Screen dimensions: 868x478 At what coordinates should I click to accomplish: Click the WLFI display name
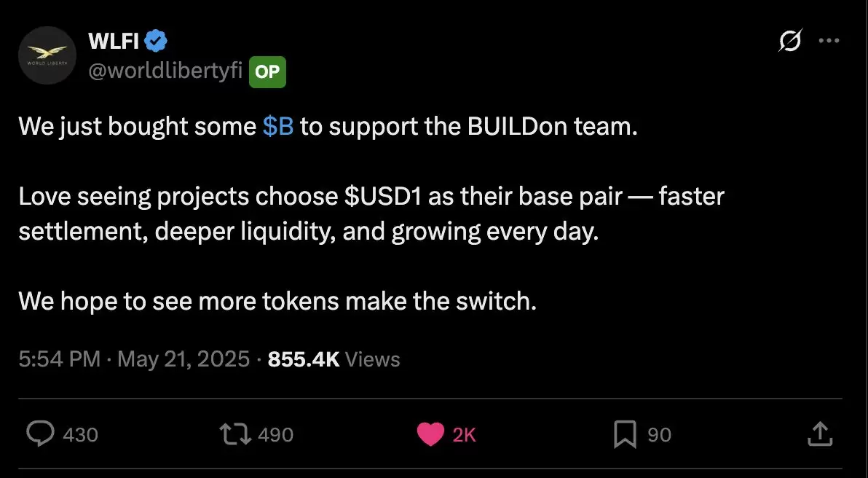pos(114,40)
